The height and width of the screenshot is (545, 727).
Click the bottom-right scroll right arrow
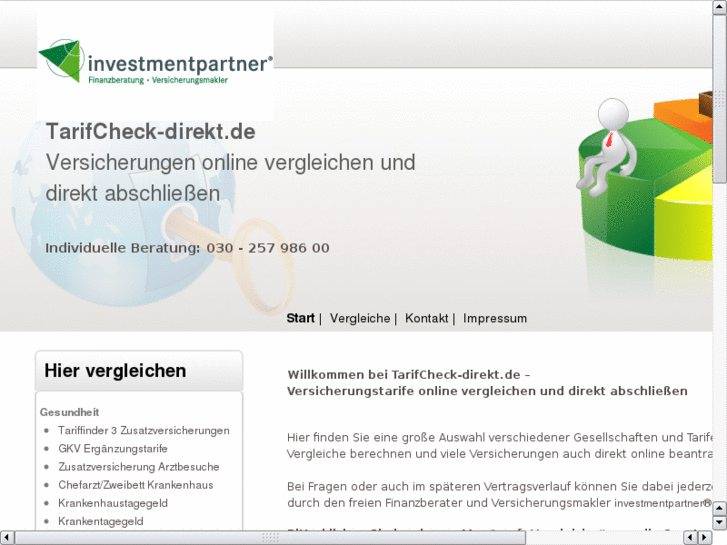point(705,537)
